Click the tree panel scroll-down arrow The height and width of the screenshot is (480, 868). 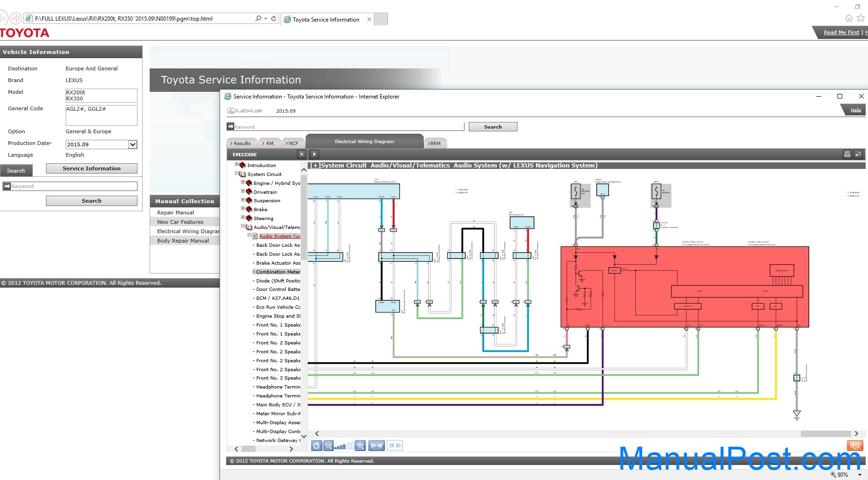click(x=304, y=436)
